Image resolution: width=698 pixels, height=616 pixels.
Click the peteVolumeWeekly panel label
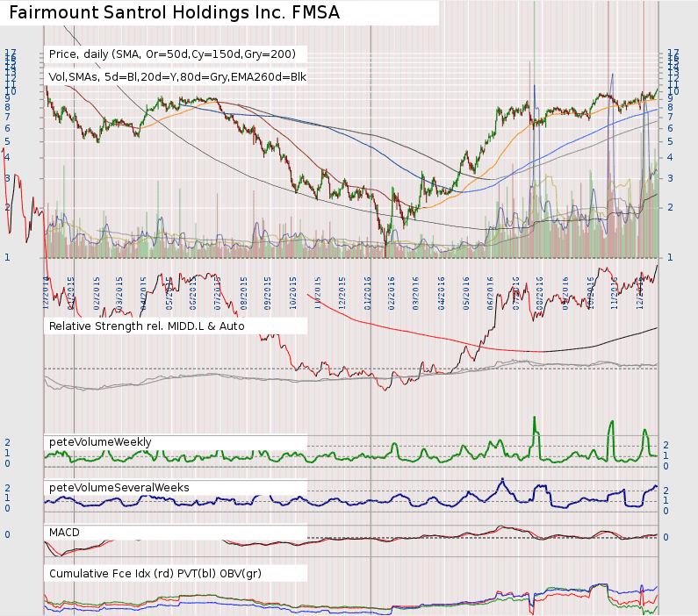point(100,442)
